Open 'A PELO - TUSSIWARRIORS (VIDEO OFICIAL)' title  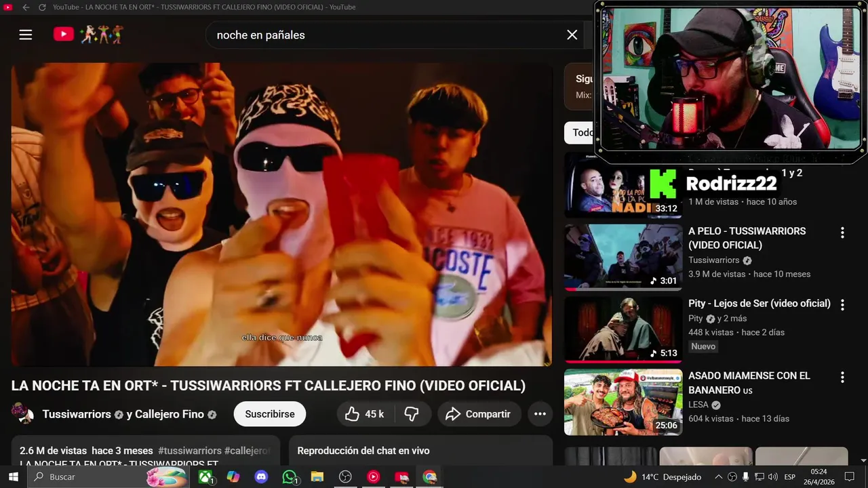[x=747, y=238]
